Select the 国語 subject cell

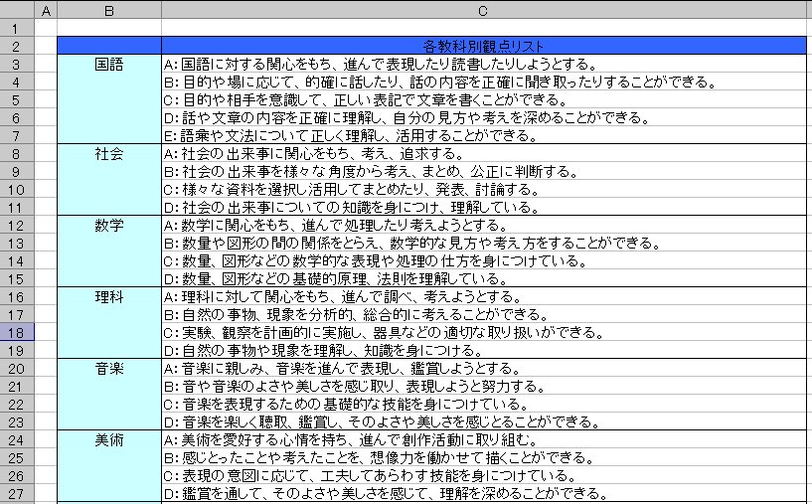108,64
